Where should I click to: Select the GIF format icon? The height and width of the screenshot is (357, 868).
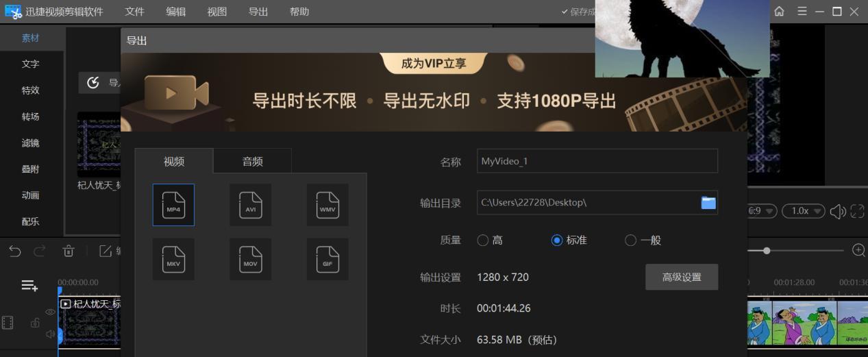tap(327, 259)
